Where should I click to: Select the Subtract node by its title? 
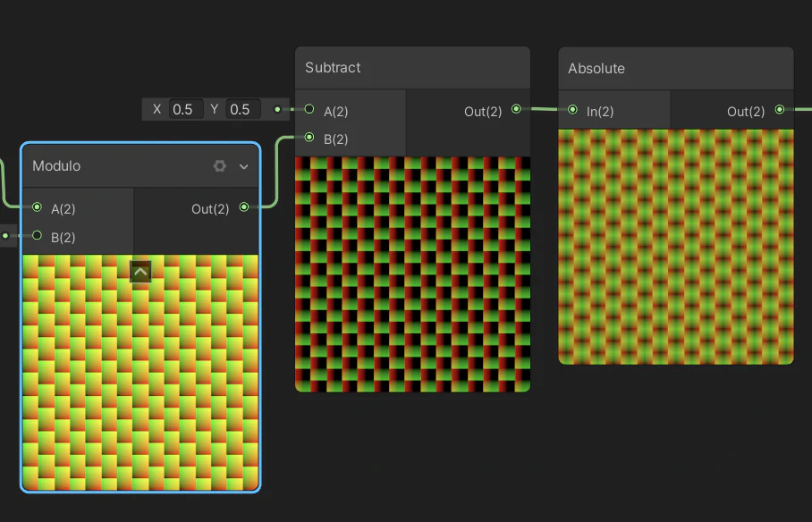[x=333, y=67]
